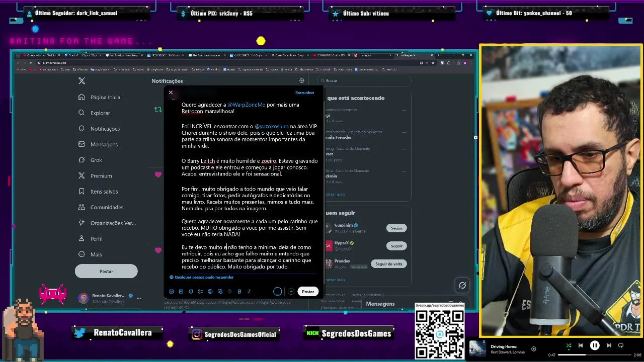Toggle shuffle in the music player

(569, 345)
